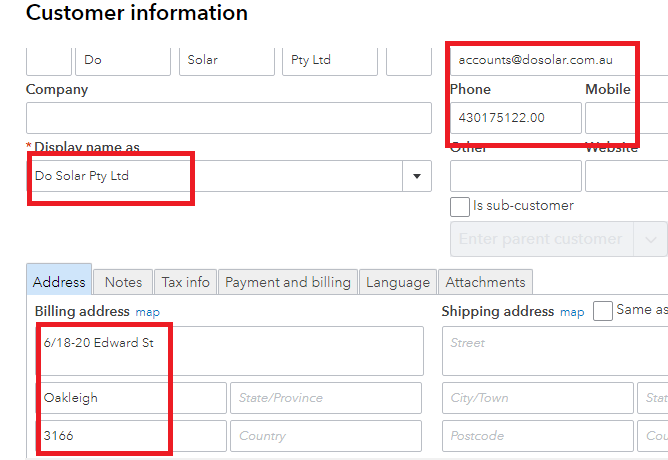Click the Shipping address heading
Screen dimensions: 668x460
498,311
